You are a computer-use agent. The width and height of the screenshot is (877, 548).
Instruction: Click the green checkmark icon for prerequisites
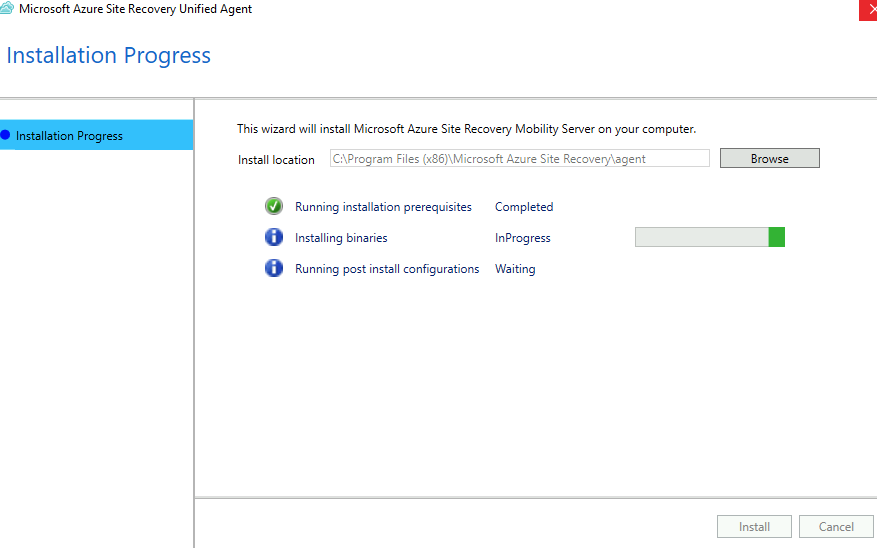click(x=274, y=206)
